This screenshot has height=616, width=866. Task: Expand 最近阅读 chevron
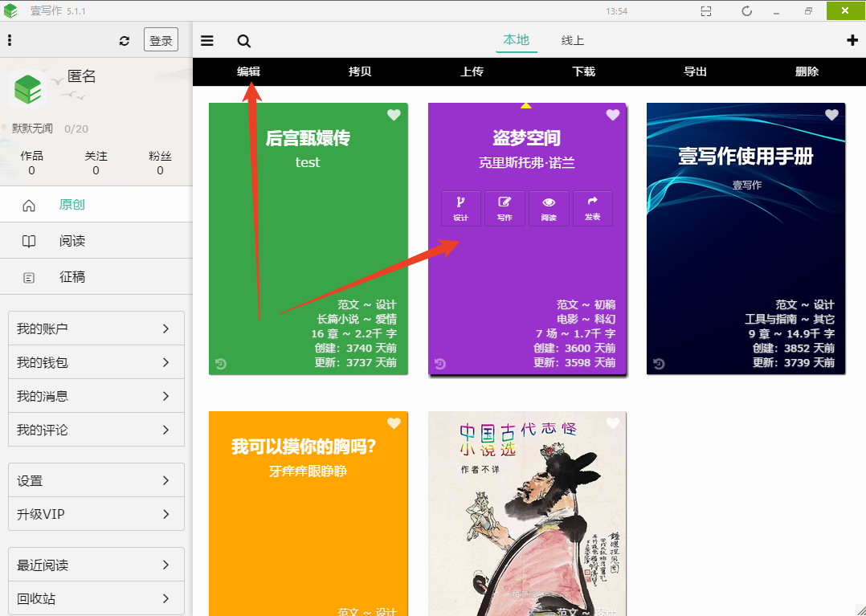pyautogui.click(x=165, y=565)
